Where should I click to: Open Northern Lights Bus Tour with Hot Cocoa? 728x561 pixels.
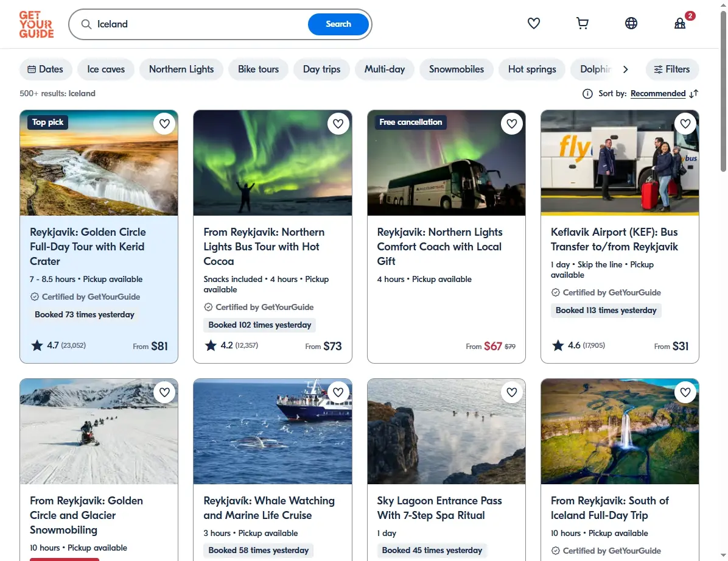coord(264,247)
